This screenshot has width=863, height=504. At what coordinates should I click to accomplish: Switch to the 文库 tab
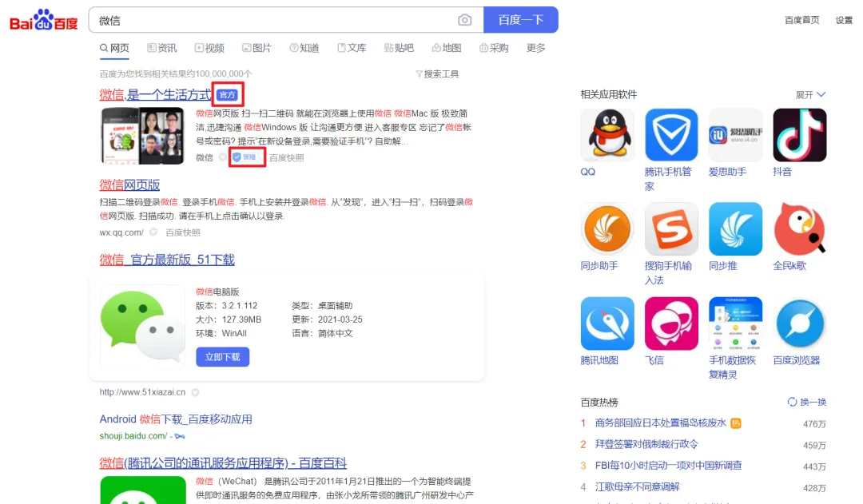352,48
